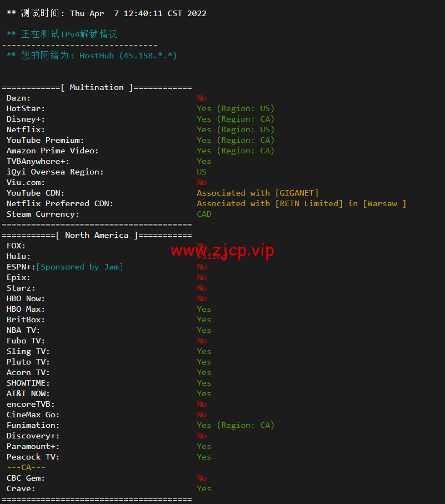Screen dimensions: 445x504
Task: Click the IPv4 unlock test heading in cyan
Action: click(62, 34)
